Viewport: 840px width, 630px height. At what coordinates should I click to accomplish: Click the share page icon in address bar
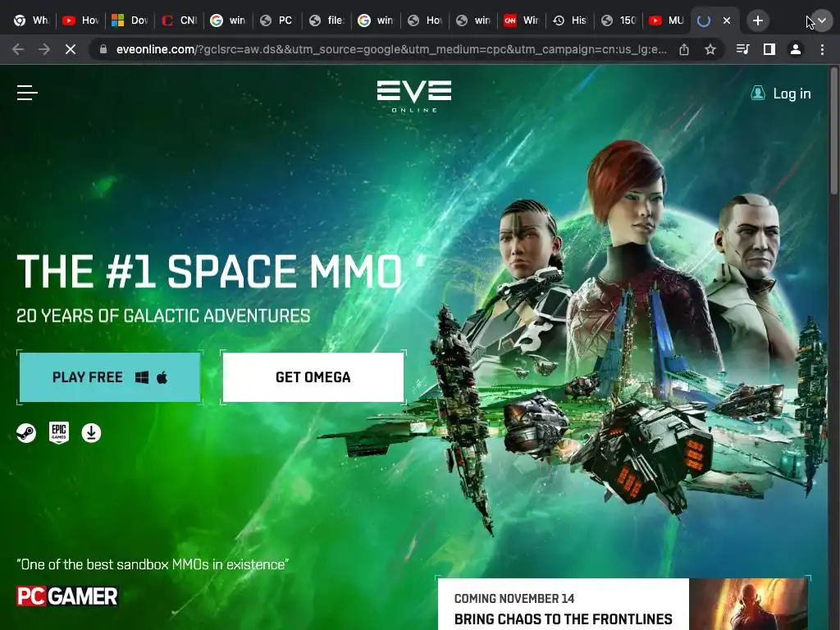pos(684,49)
